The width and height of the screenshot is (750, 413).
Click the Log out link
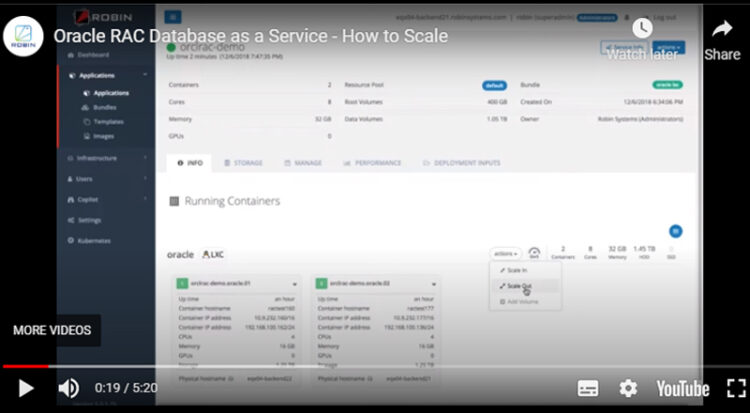pyautogui.click(x=664, y=17)
